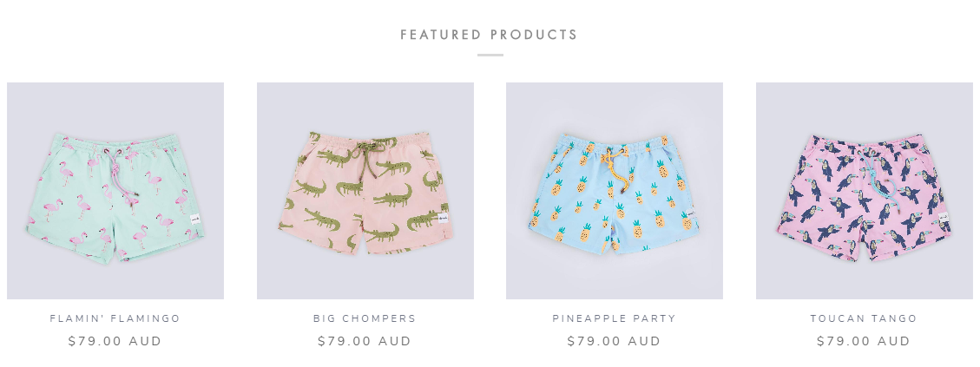The width and height of the screenshot is (980, 367).
Task: Open the Big Chompers crocodile shorts image
Action: (x=365, y=191)
